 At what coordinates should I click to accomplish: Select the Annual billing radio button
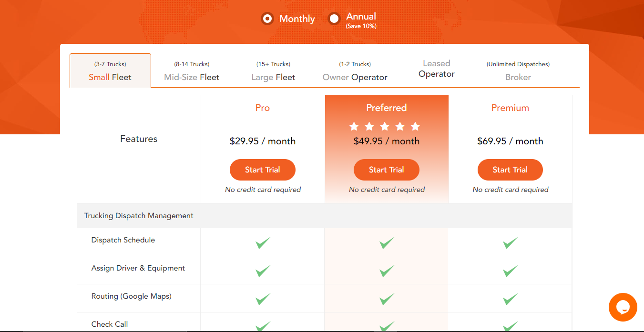coord(334,19)
